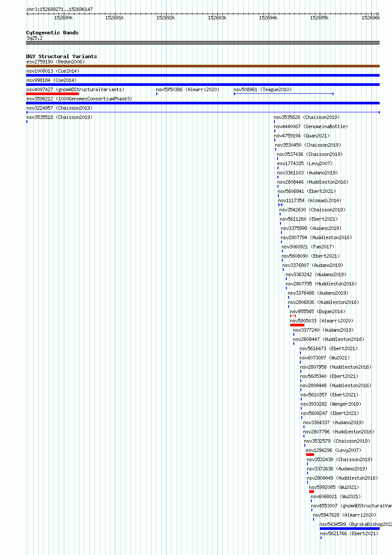Click nsv3535626 (Chaisson2019) label
Viewport: 392px width, 555px height.
click(307, 117)
